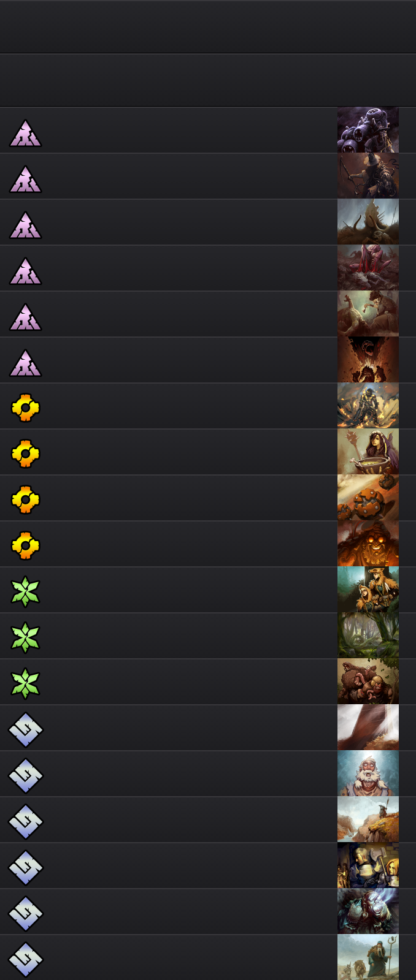Viewport: 416px width, 980px height.
Task: Open the dark archer with bow thumbnail
Action: [x=368, y=176]
